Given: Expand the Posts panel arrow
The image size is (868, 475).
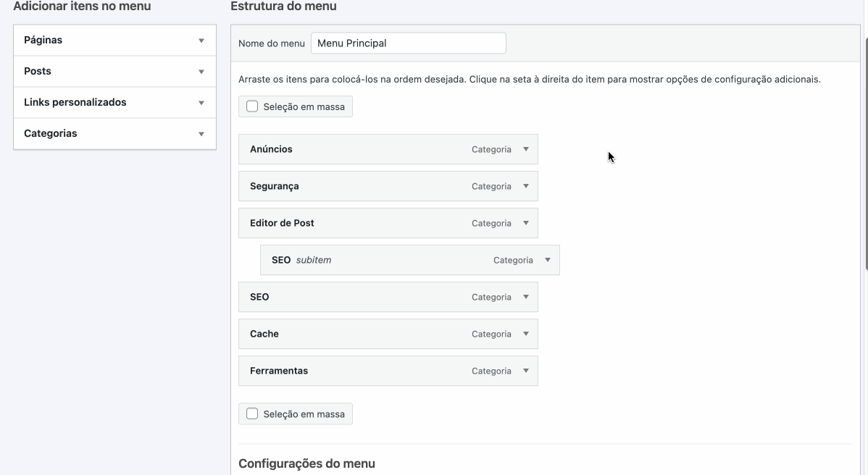Looking at the screenshot, I should point(201,72).
